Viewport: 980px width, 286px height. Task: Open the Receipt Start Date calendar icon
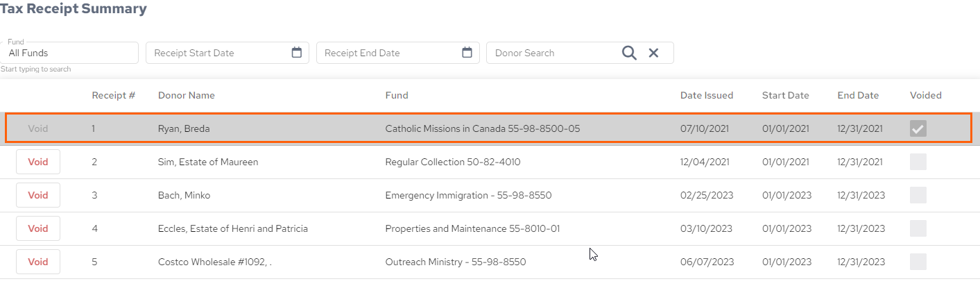(297, 53)
